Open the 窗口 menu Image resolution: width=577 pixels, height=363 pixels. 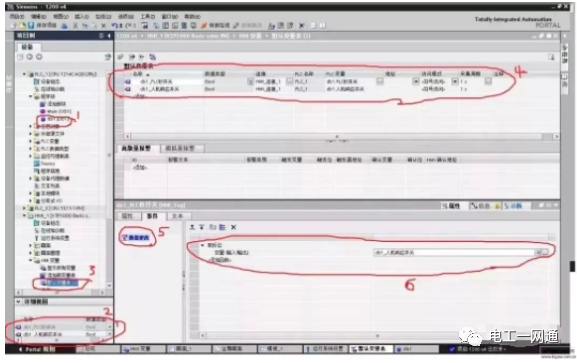[170, 17]
